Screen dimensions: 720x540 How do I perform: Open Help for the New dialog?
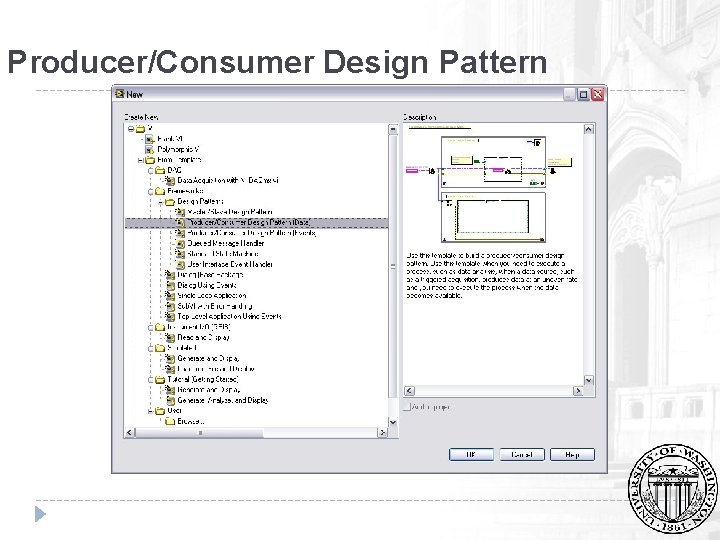click(x=573, y=455)
